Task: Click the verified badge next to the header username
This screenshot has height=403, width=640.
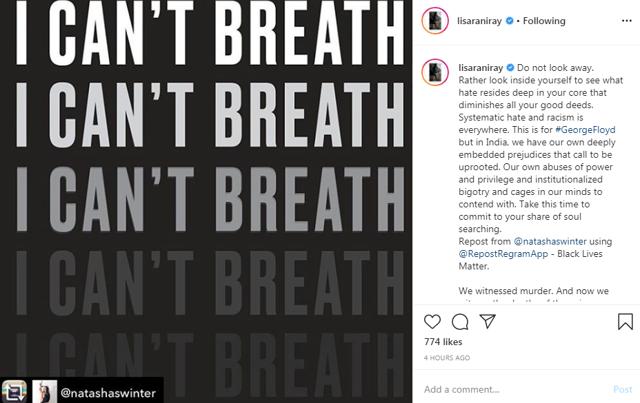Action: tap(509, 20)
